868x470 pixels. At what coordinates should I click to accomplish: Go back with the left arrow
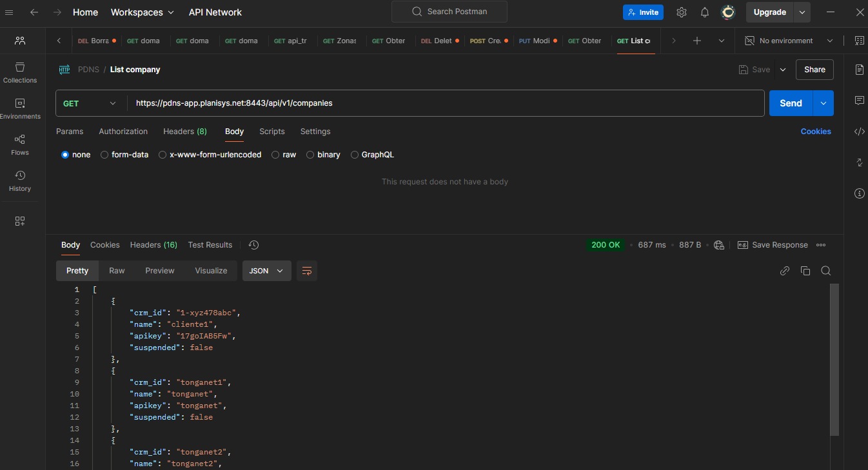tap(34, 12)
